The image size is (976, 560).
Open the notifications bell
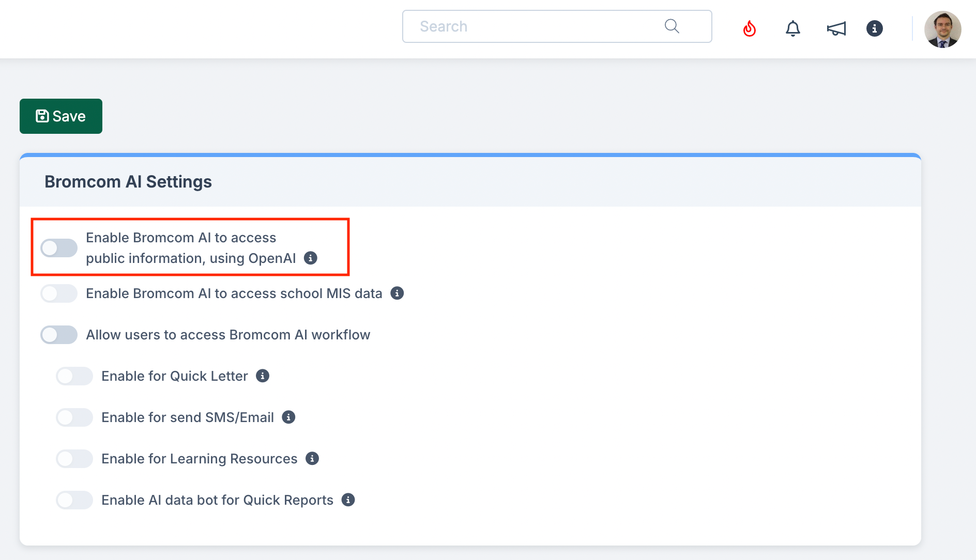[x=792, y=28]
